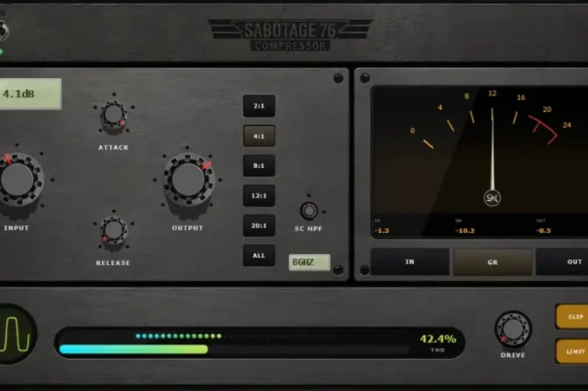Switch the meter to OUT mode
Viewport: 588px width, 391px height.
(x=563, y=262)
